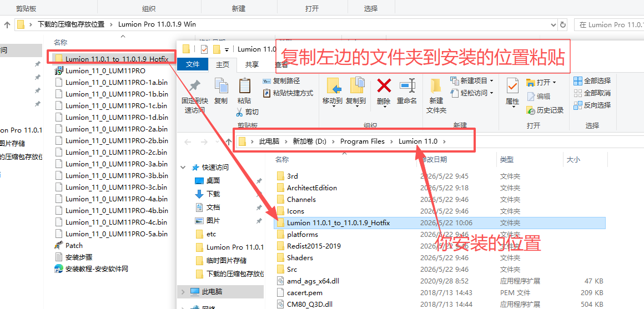
Task: Select the platforms folder
Action: pyautogui.click(x=302, y=235)
